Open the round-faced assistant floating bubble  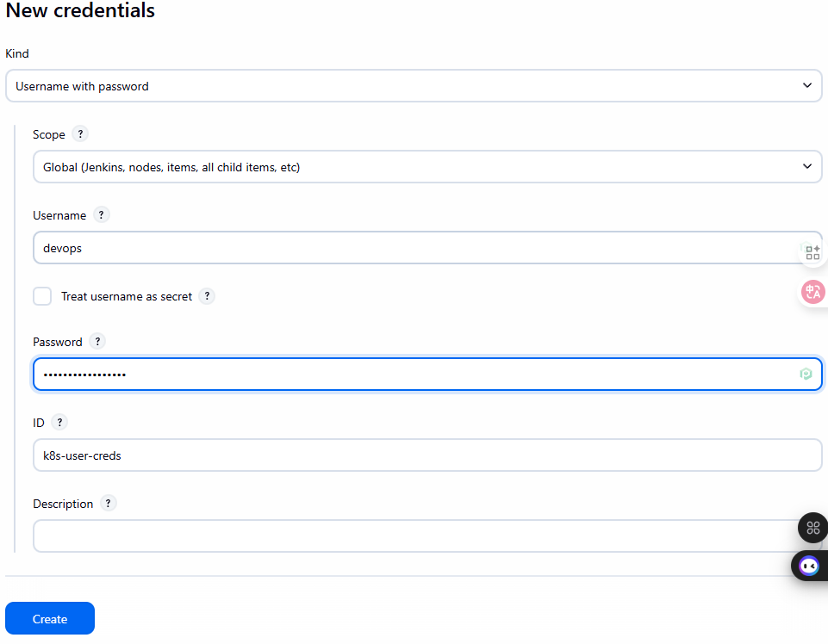(x=809, y=566)
